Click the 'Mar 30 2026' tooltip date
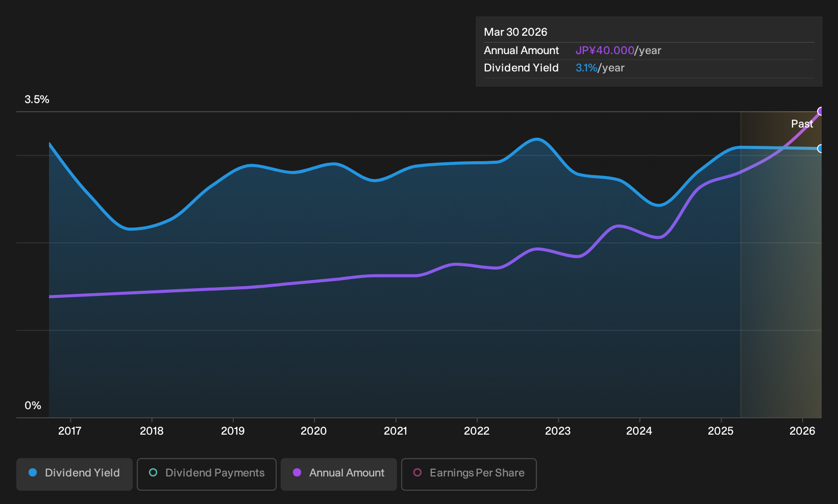Viewport: 838px width, 504px height. [x=515, y=32]
